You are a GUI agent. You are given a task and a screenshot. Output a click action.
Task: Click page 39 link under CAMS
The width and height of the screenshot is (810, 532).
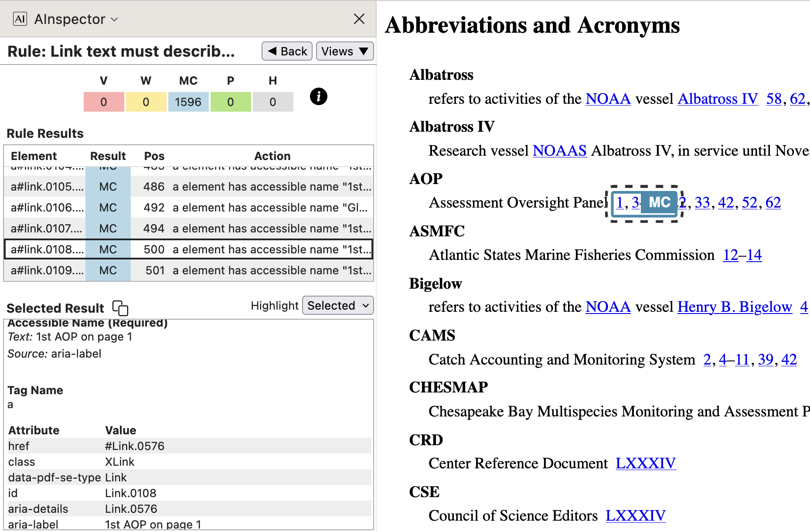765,359
